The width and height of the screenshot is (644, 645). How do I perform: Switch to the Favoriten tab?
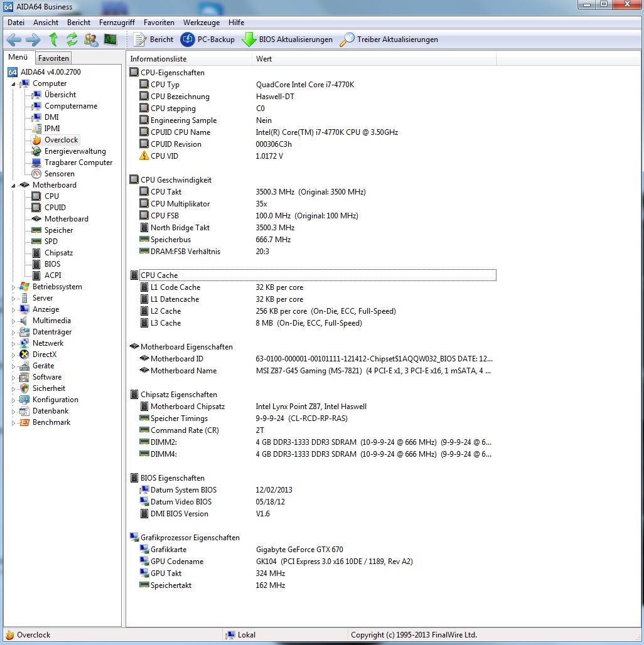53,58
